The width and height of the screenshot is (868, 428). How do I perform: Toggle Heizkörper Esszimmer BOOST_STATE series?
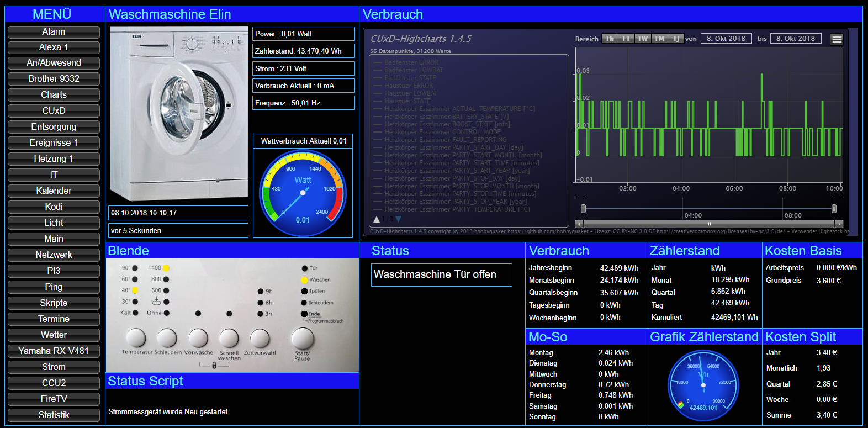(x=442, y=124)
